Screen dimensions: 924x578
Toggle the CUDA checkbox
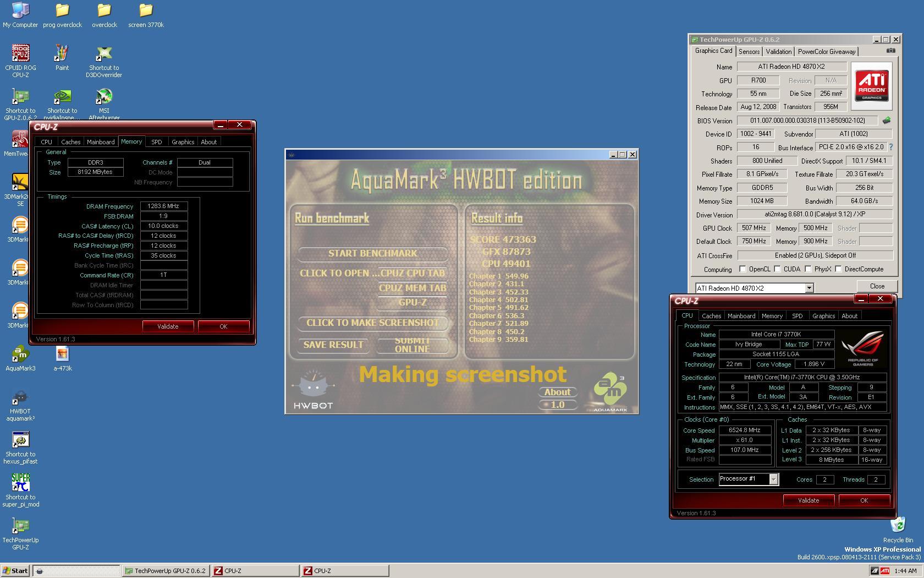777,269
